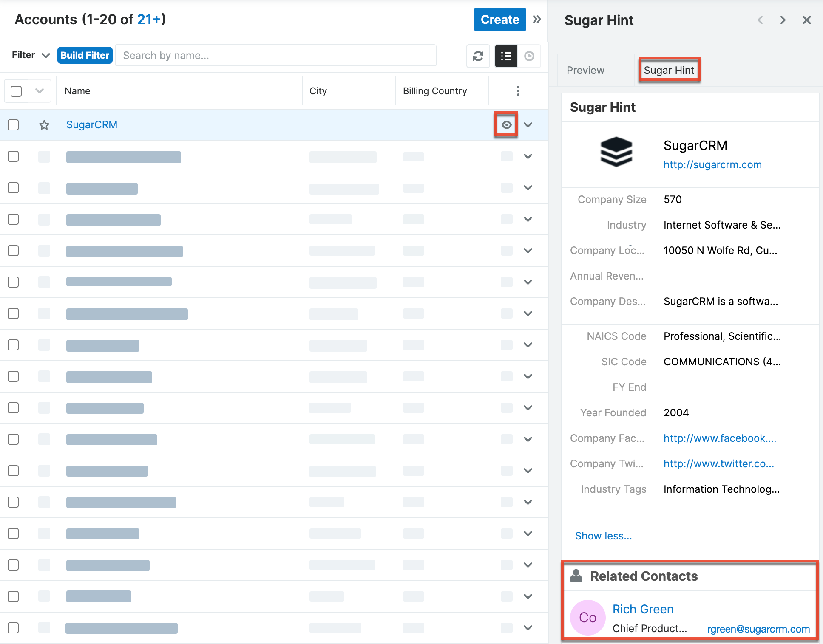Click the preview eye icon for SugarCRM
The width and height of the screenshot is (823, 644).
point(506,125)
